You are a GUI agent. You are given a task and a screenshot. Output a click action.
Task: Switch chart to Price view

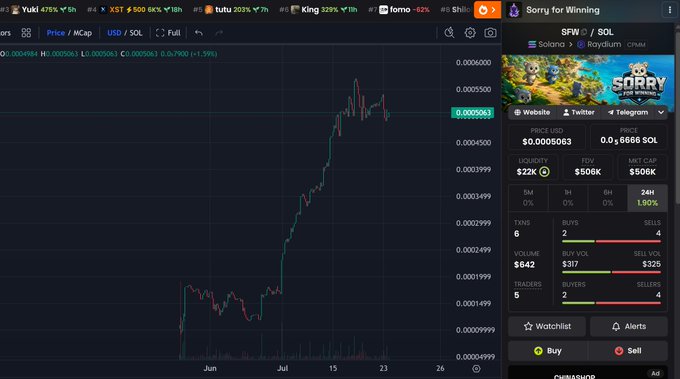tap(56, 33)
